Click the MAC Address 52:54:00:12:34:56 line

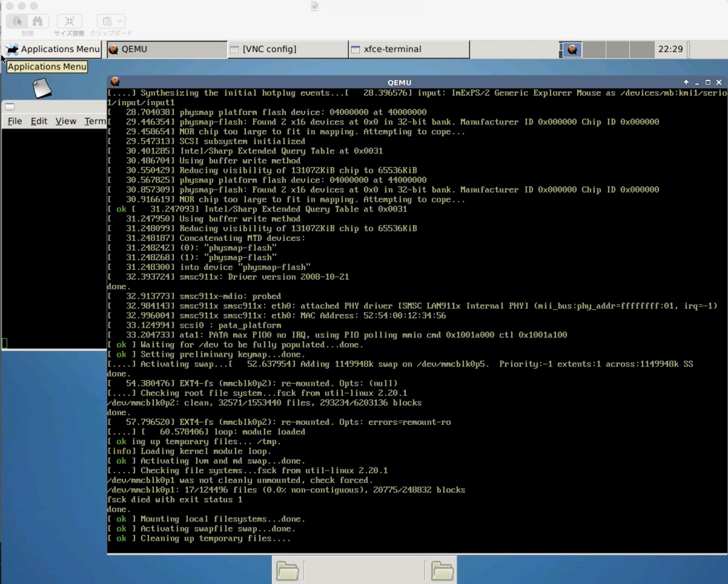(x=277, y=315)
